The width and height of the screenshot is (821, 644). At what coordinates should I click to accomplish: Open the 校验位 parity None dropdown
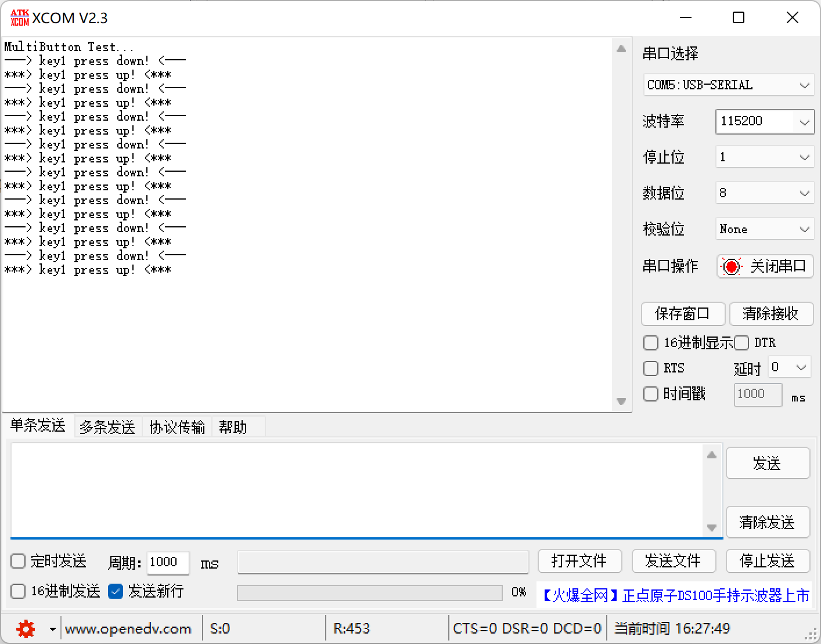765,229
